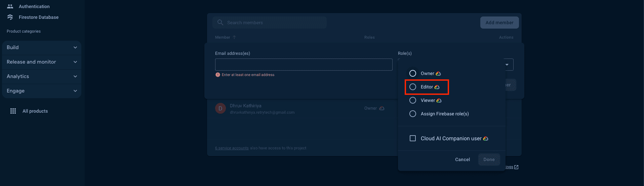This screenshot has height=186, width=644.
Task: Click the Build chevron arrow
Action: 75,47
